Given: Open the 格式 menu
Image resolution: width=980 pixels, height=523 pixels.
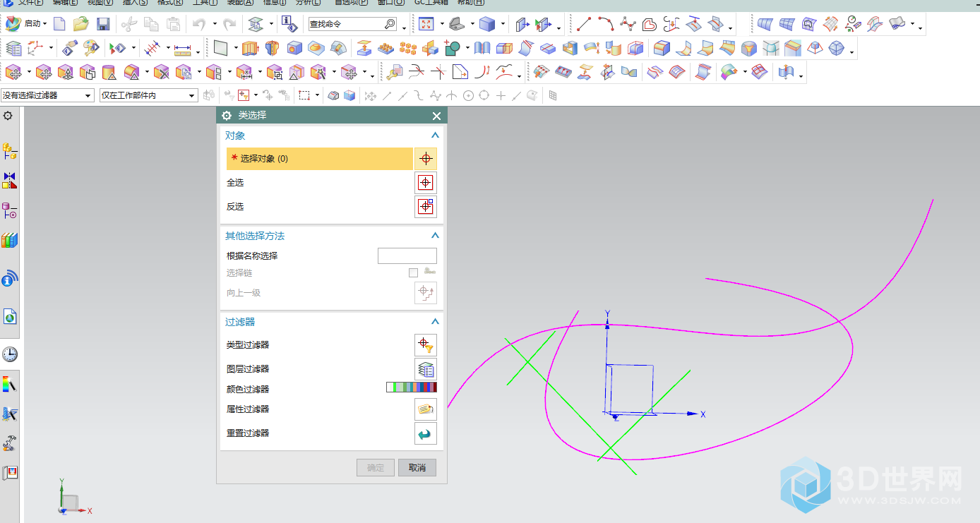Looking at the screenshot, I should (x=169, y=3).
